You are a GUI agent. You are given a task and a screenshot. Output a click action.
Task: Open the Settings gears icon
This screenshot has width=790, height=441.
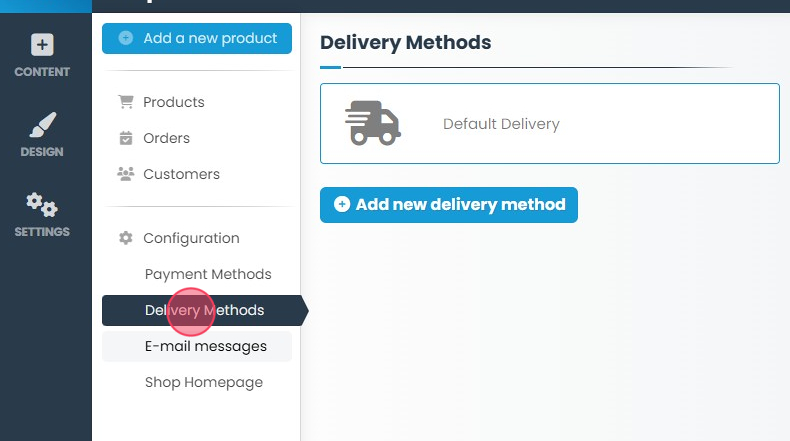point(42,205)
